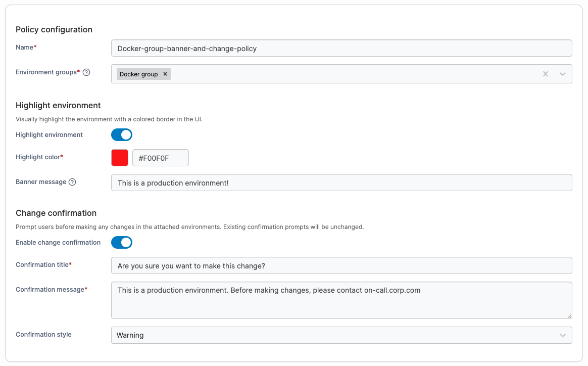Click the Environment groups selection box

(x=341, y=74)
